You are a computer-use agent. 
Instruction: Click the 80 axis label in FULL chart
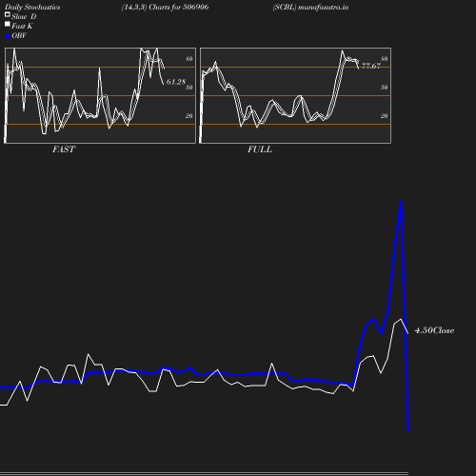(x=385, y=59)
